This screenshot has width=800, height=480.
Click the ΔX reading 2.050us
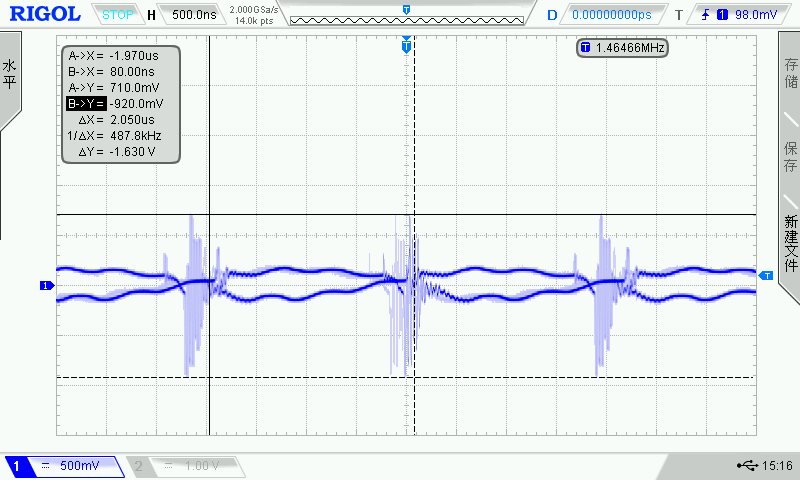coord(132,120)
